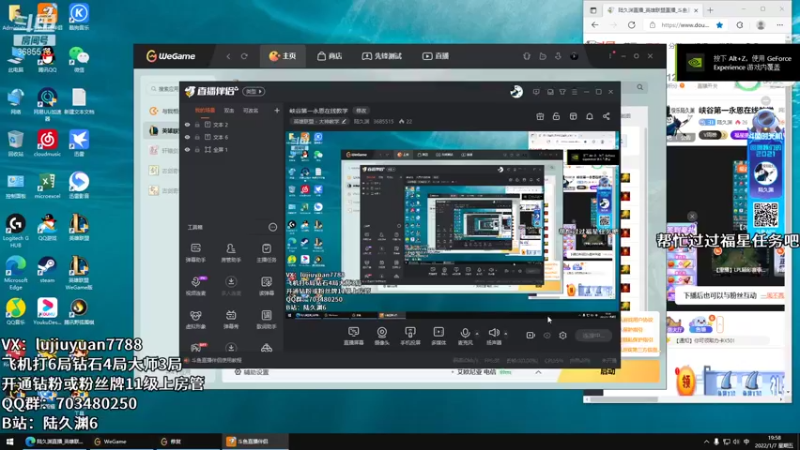Viewport: 800px width, 450px height.
Task: Switch to the 我的场景 tab
Action: [205, 110]
